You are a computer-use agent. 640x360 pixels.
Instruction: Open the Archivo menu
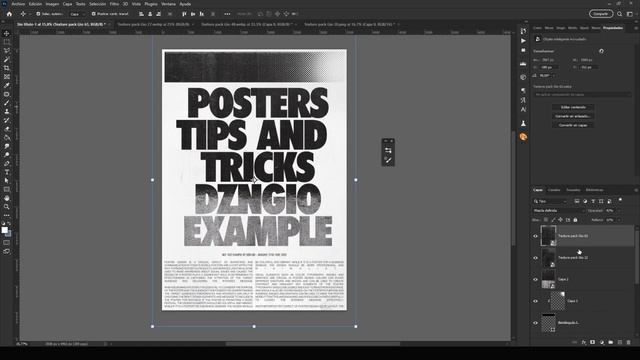18,4
